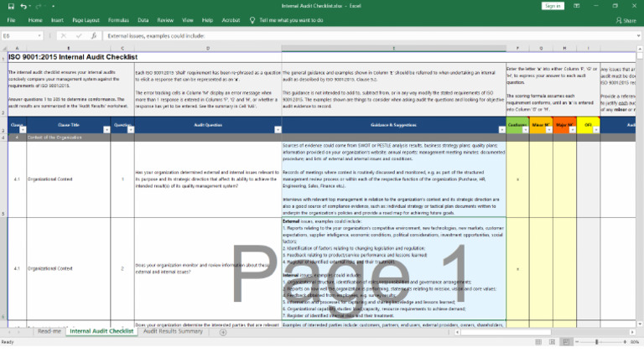Open the Page Layout ribbon tab
Screen dimensions: 644x363
86,20
